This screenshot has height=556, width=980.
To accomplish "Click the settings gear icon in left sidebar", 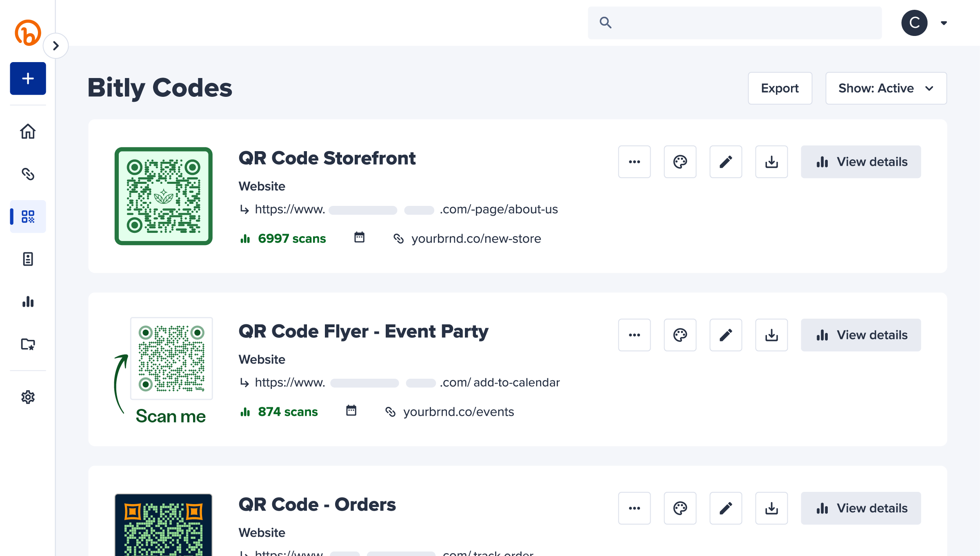I will click(28, 397).
